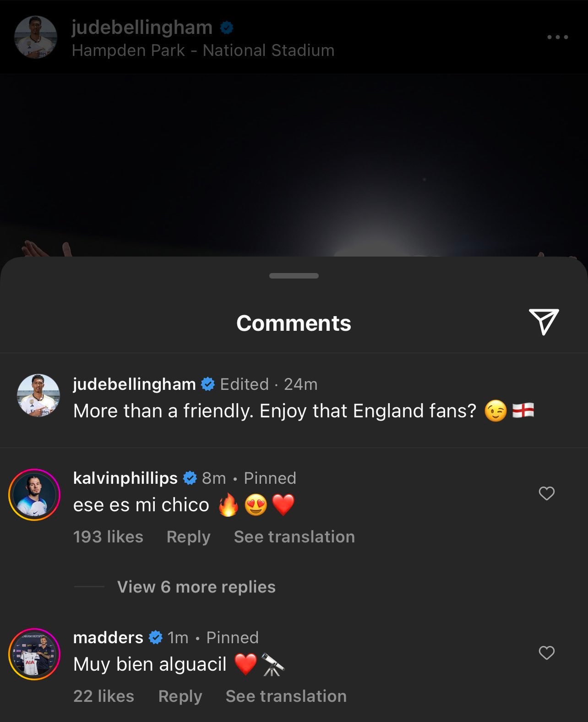View the 22 likes on madders' comment
This screenshot has height=722, width=588.
[104, 696]
